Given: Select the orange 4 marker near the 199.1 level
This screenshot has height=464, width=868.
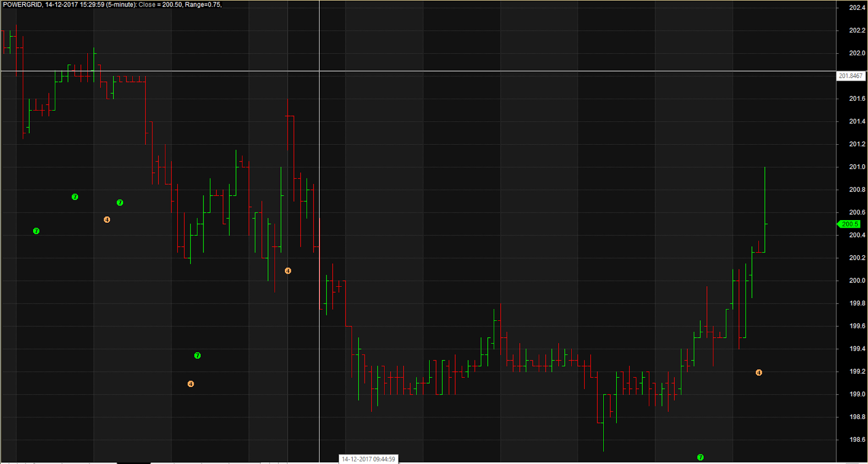Looking at the screenshot, I should pyautogui.click(x=191, y=384).
